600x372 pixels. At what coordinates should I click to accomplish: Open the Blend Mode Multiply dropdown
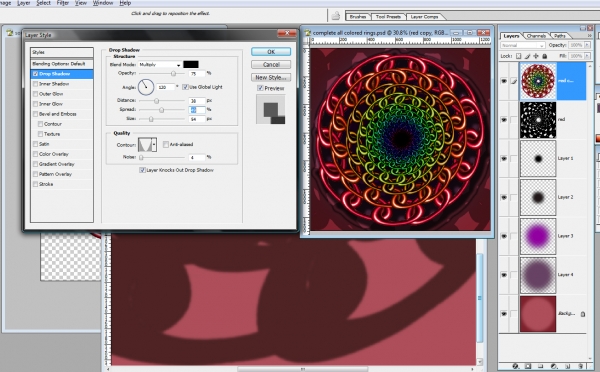pos(160,65)
